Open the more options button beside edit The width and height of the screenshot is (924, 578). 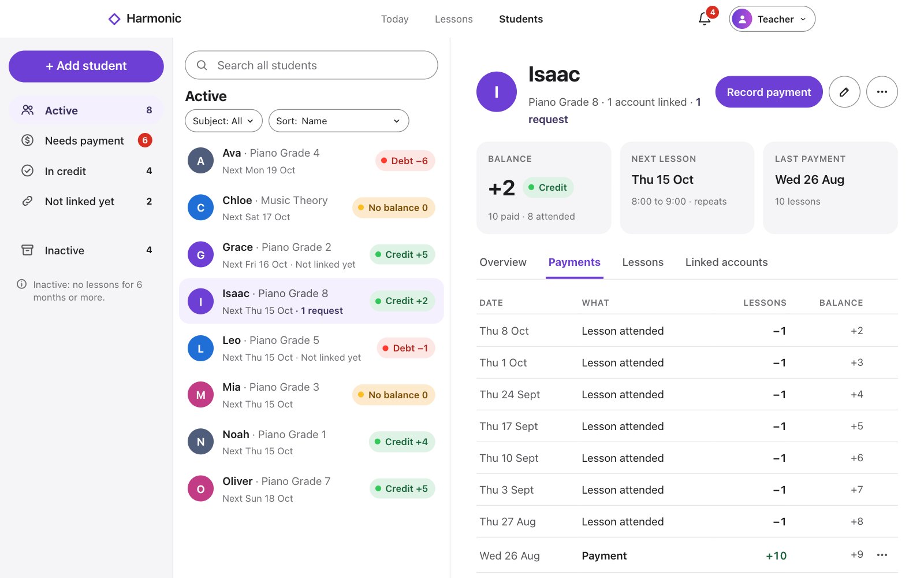pos(882,92)
